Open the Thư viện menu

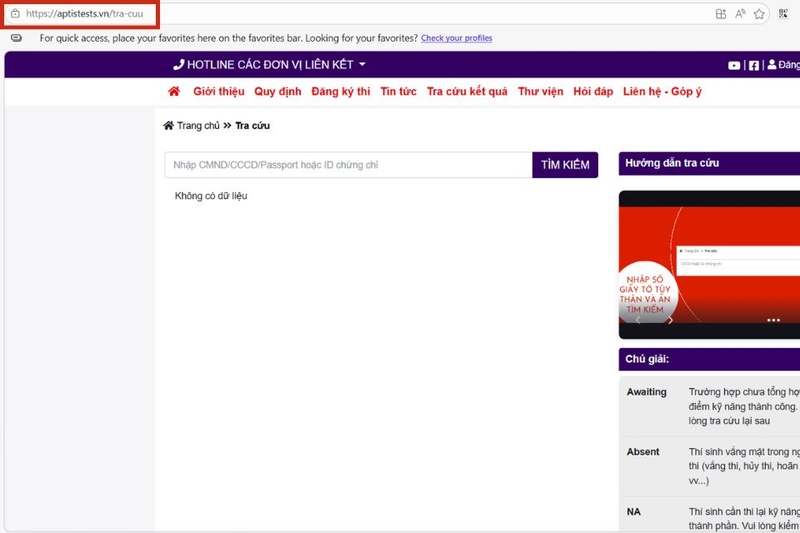point(540,91)
